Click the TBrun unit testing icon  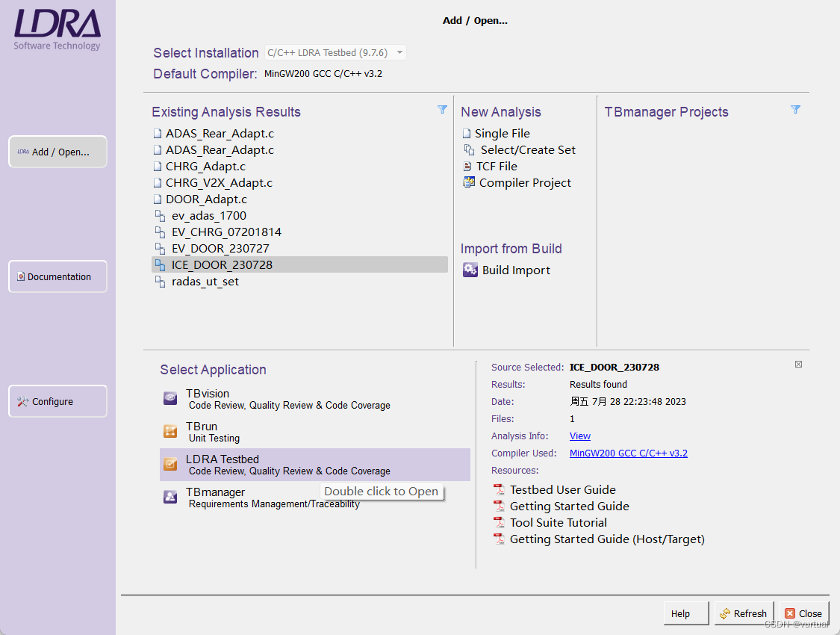(x=170, y=431)
